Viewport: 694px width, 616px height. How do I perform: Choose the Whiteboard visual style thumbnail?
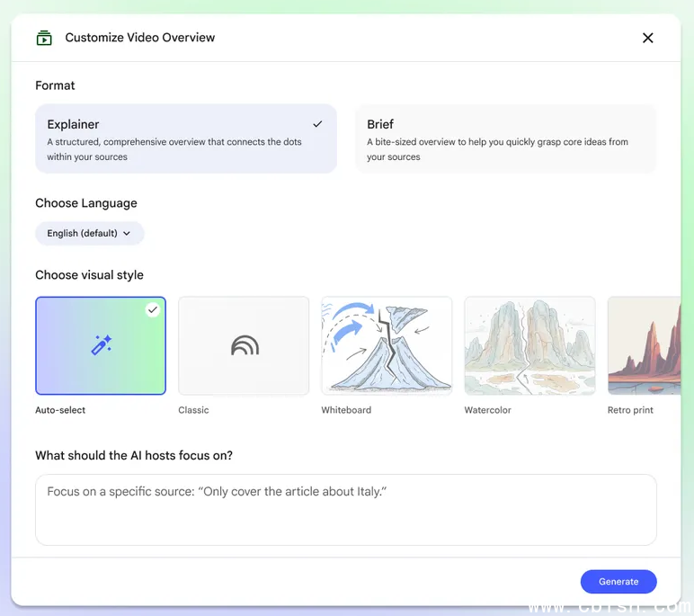[x=387, y=345]
